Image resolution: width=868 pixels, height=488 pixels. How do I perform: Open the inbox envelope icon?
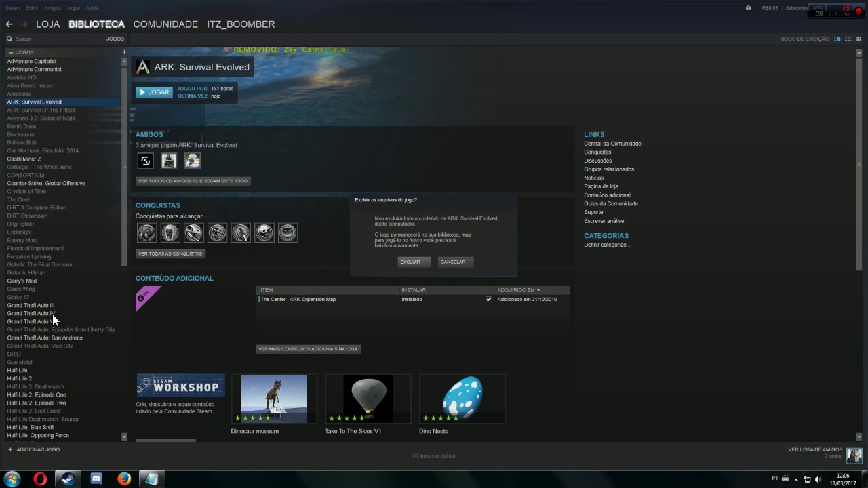pyautogui.click(x=749, y=8)
